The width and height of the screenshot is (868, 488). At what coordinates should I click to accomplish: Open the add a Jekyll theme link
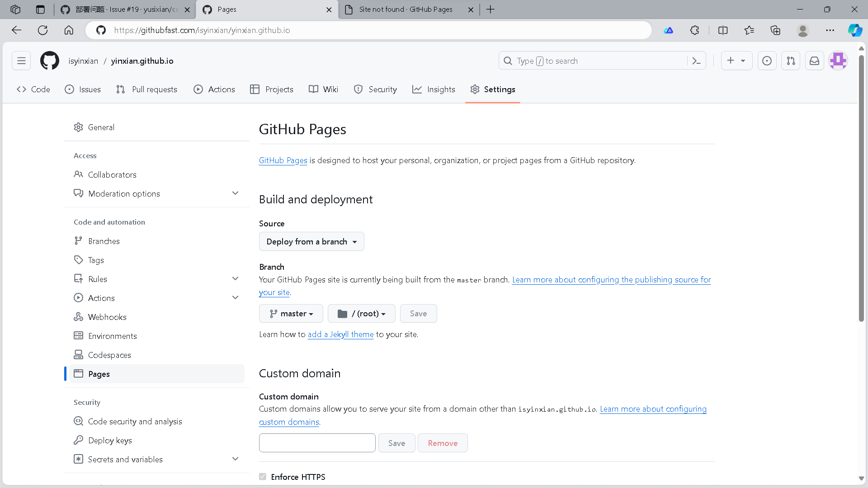coord(340,334)
